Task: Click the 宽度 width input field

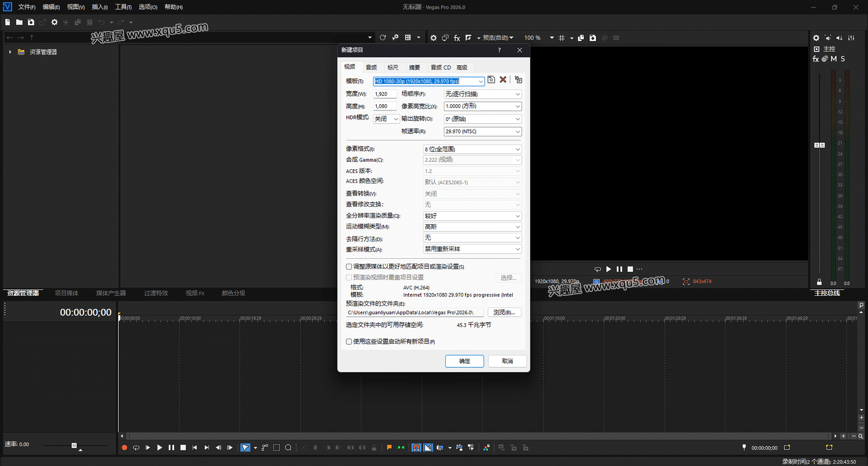Action: coord(385,94)
